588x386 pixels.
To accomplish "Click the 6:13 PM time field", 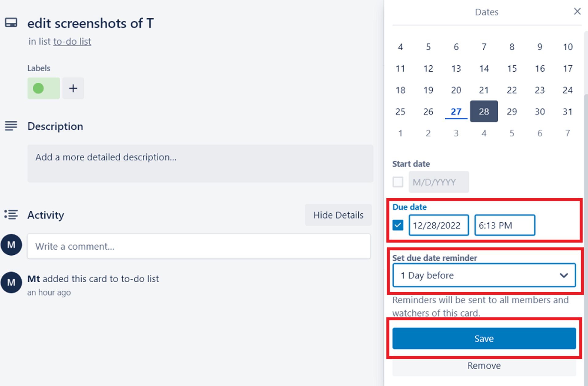I will (x=504, y=225).
